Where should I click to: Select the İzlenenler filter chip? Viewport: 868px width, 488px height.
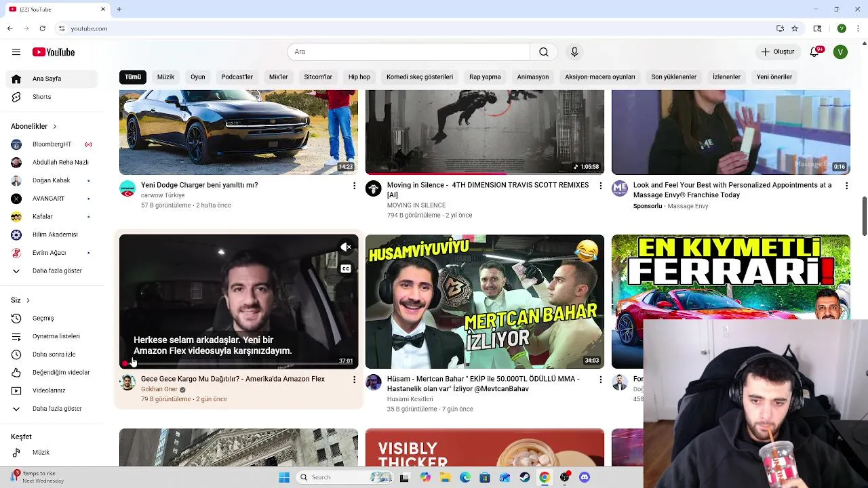[x=726, y=77]
